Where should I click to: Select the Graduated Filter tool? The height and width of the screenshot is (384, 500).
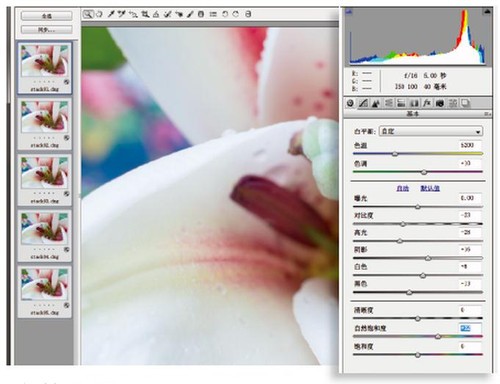coord(201,14)
